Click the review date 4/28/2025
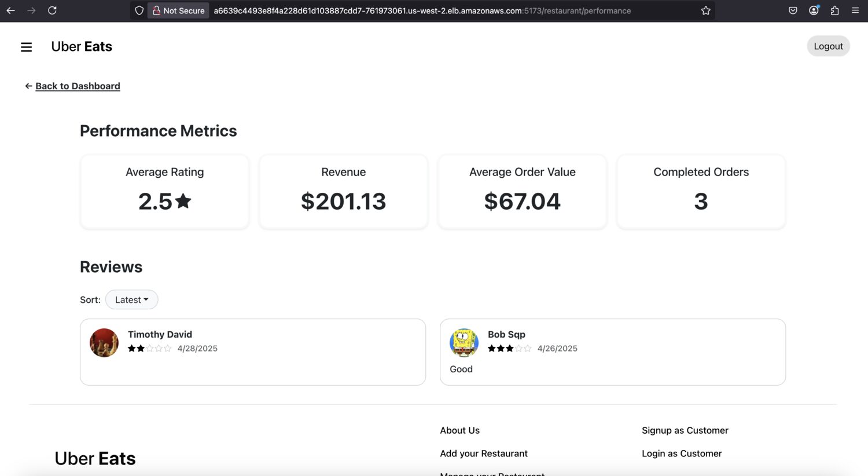 coord(197,349)
